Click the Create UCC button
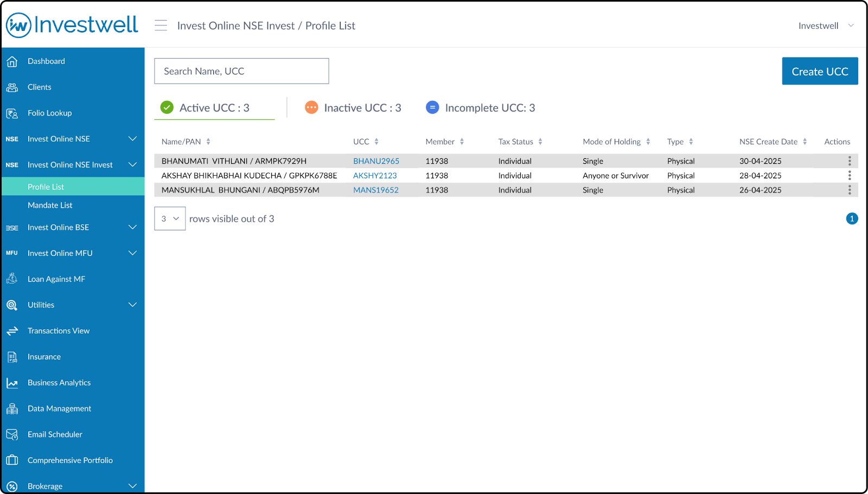 (820, 71)
